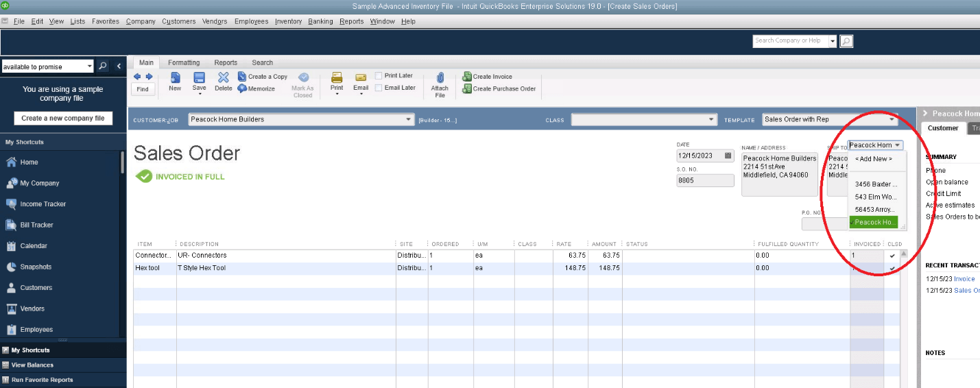Expand the Class dropdown
This screenshot has width=980, height=388.
[x=711, y=119]
